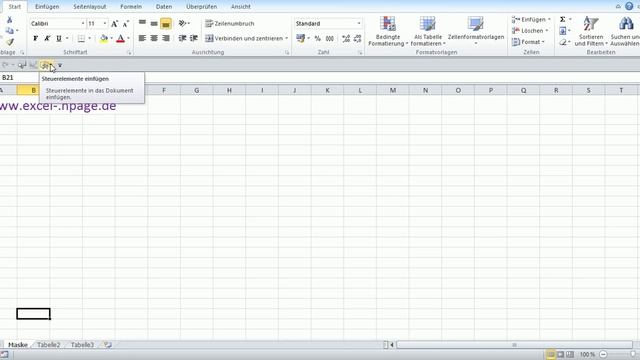
Task: Click Einfügen in the Zellen group
Action: [x=531, y=19]
